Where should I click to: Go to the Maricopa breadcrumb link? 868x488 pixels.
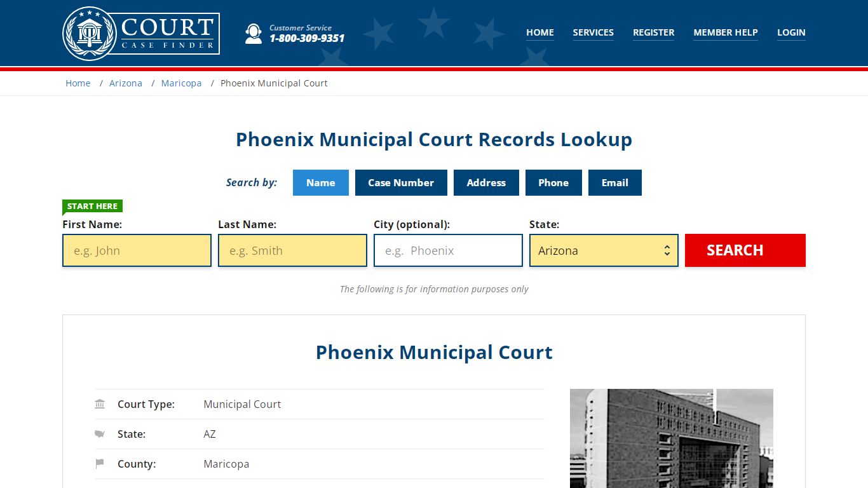181,83
